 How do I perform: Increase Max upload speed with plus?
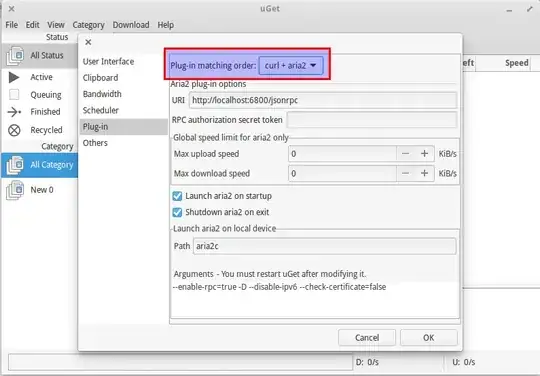(424, 154)
